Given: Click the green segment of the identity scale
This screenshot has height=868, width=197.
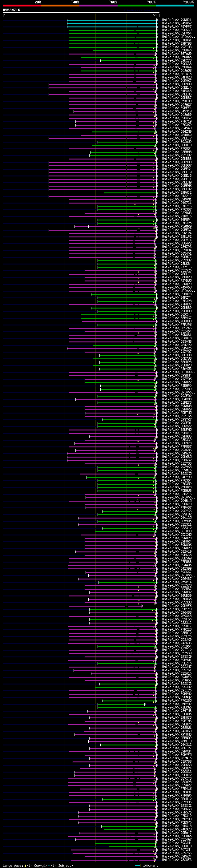Looking at the screenshot, I should click(x=137, y=6).
